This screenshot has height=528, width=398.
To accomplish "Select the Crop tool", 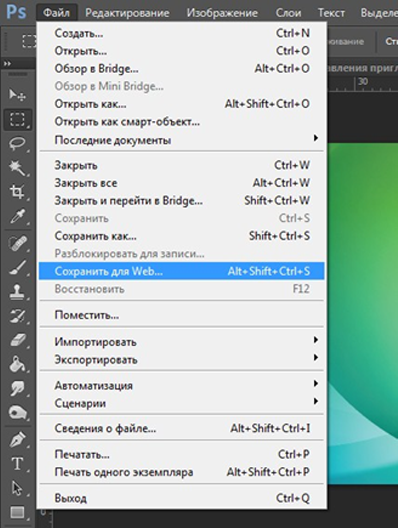I will [17, 192].
